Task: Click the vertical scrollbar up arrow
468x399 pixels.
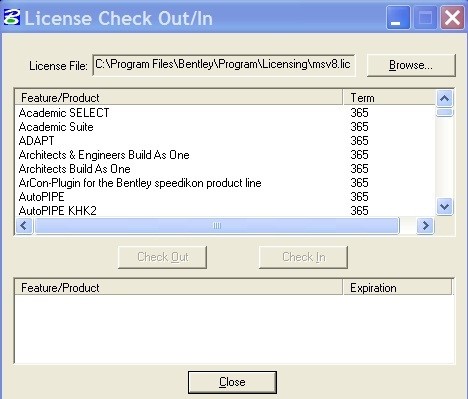Action: coord(444,98)
